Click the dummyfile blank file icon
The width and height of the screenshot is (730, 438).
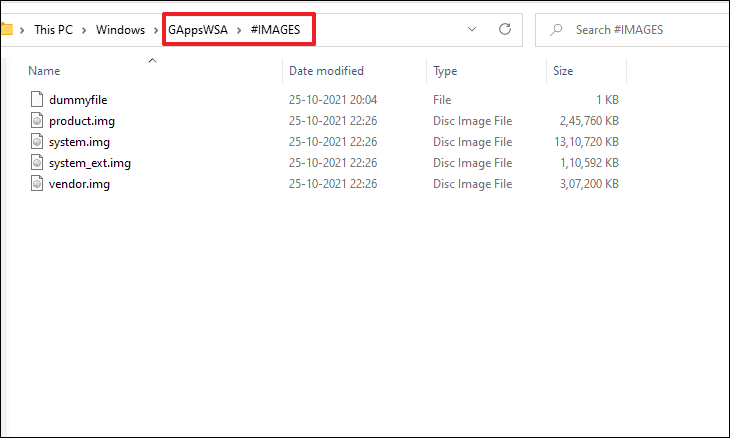point(37,99)
